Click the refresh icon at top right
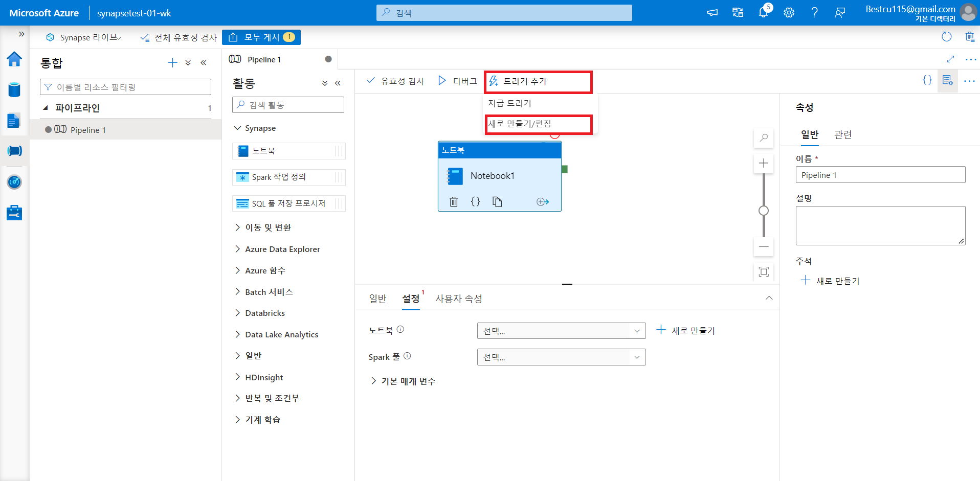Screen dimensions: 980x481 [x=947, y=37]
